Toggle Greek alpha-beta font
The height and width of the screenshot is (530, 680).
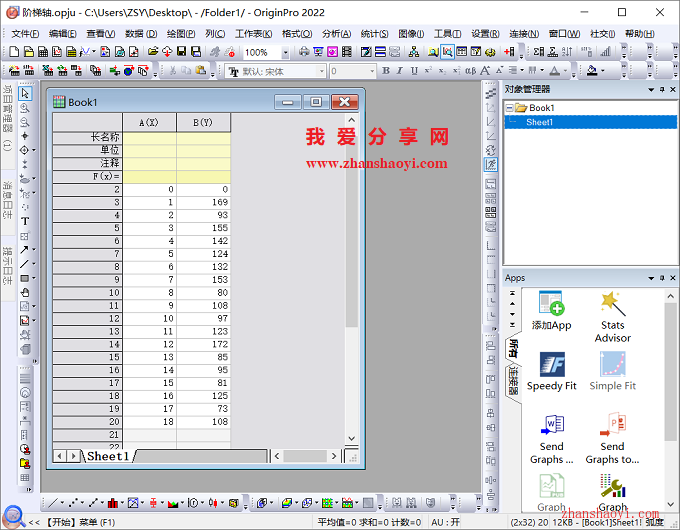(x=471, y=71)
